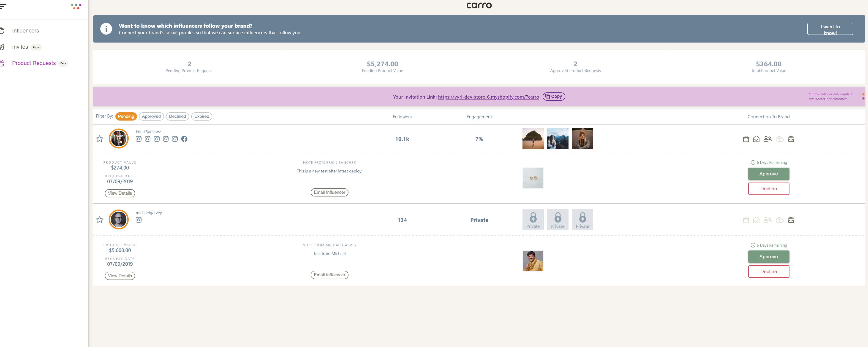
Task: Click Eric's cloud upload connection icon
Action: (779, 139)
